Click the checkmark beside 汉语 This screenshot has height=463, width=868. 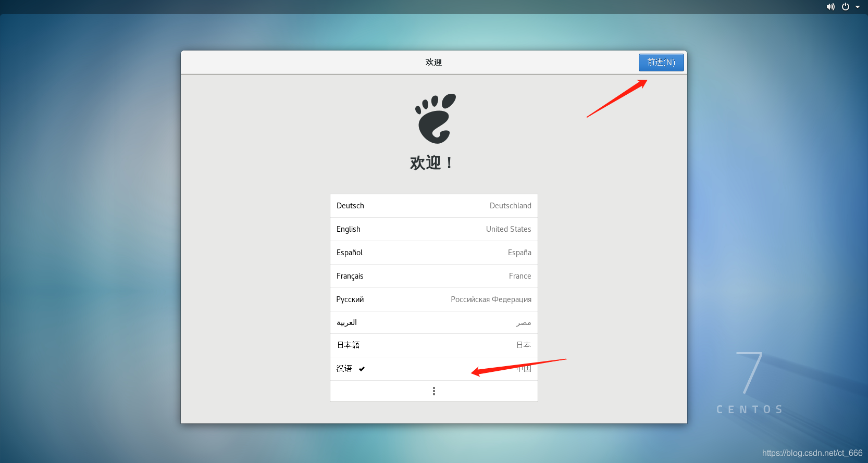pyautogui.click(x=362, y=369)
